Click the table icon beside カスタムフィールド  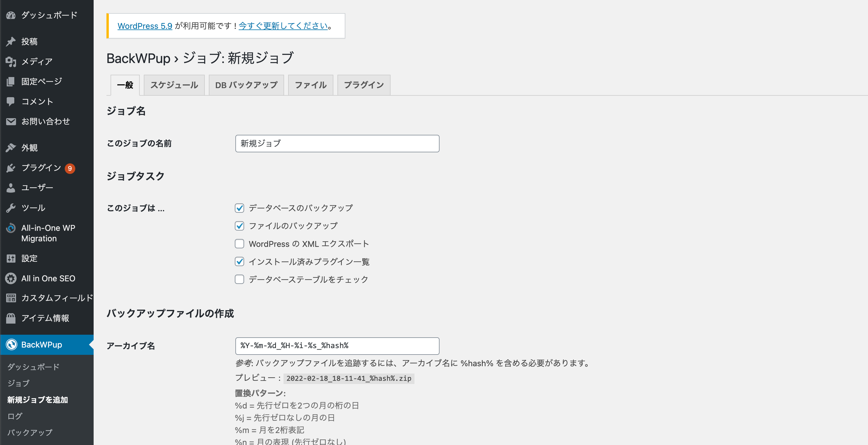click(11, 298)
